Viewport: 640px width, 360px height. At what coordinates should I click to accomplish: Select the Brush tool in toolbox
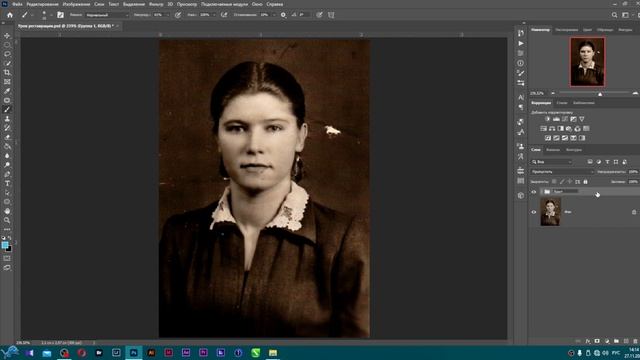point(7,109)
